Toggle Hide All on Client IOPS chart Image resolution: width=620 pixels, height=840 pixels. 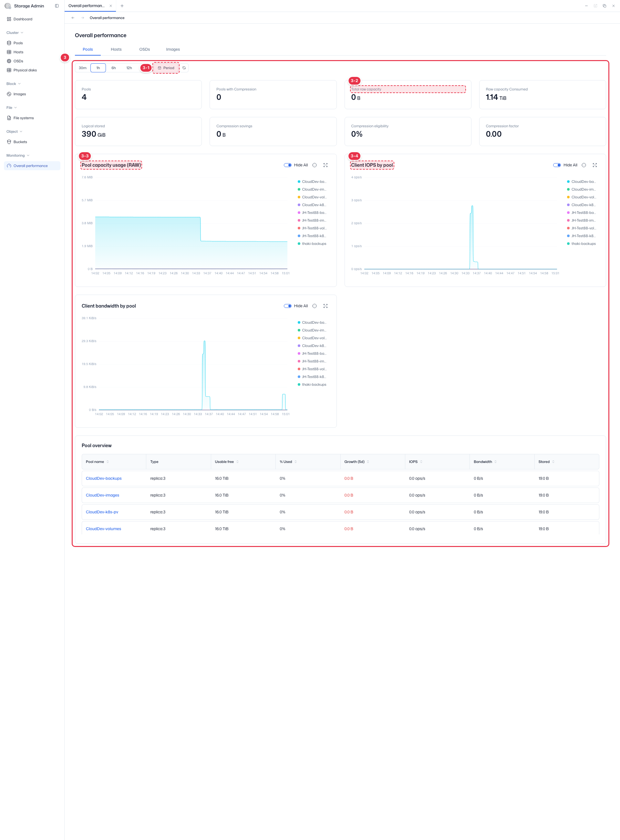(x=557, y=165)
